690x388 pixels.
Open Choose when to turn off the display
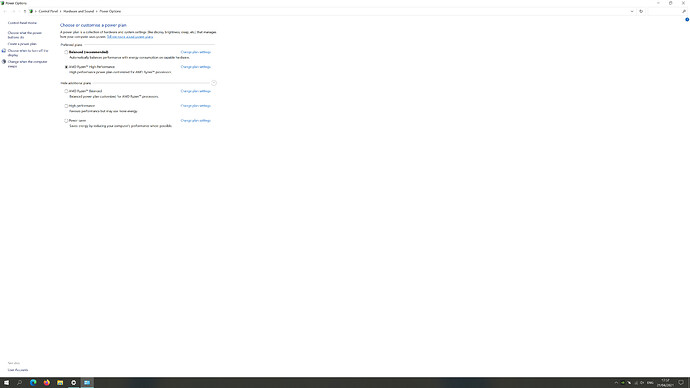click(28, 53)
